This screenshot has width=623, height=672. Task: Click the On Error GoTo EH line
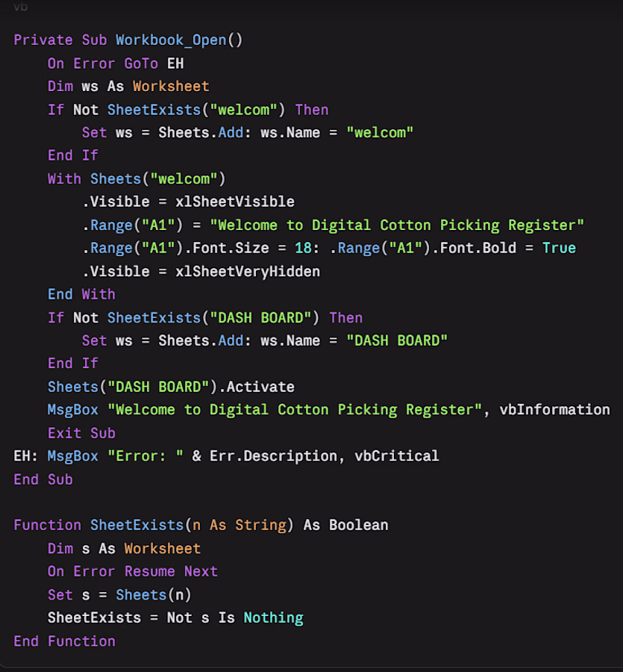[x=116, y=63]
